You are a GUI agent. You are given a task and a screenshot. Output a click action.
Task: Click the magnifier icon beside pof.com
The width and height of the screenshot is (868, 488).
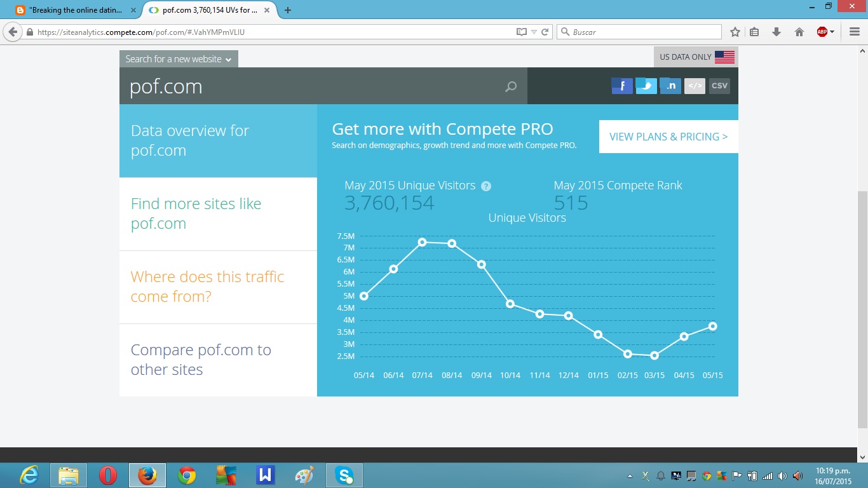pos(511,86)
